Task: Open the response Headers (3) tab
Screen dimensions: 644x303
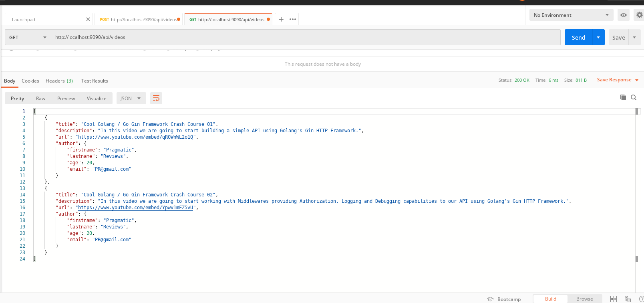Action: coord(59,81)
